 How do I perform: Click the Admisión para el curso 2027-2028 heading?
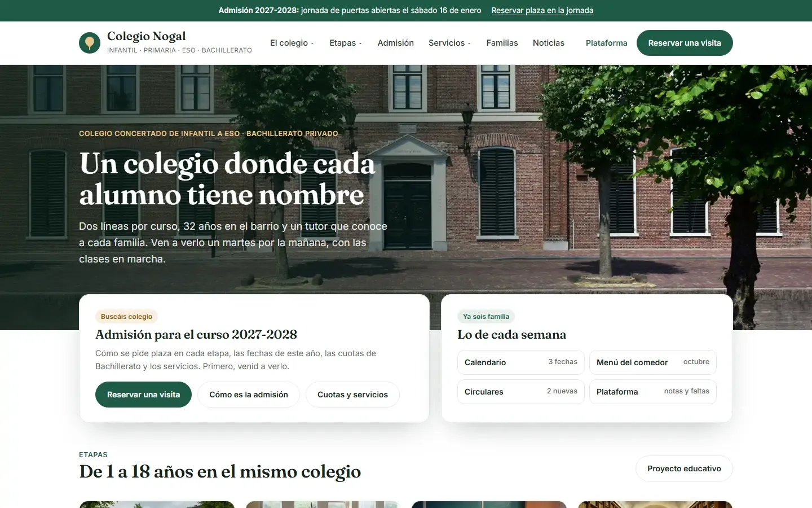click(196, 335)
